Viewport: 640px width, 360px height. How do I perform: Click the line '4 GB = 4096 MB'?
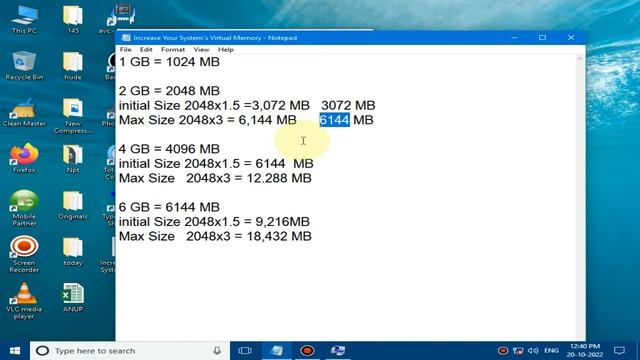point(169,149)
